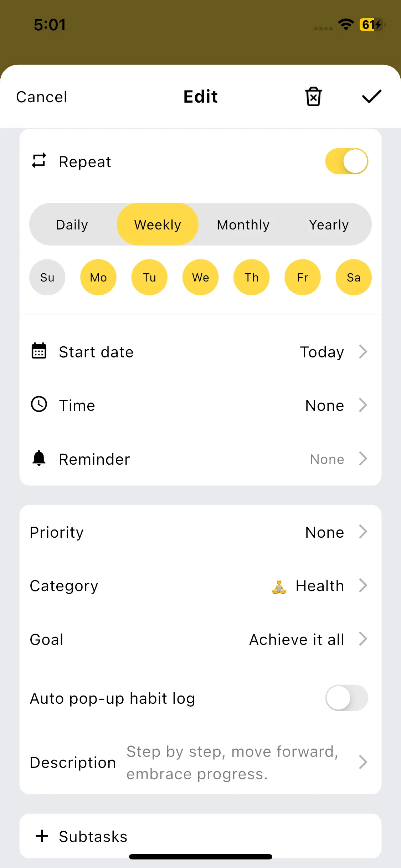This screenshot has width=401, height=868.
Task: Choose the Daily repeat tab
Action: pyautogui.click(x=72, y=224)
